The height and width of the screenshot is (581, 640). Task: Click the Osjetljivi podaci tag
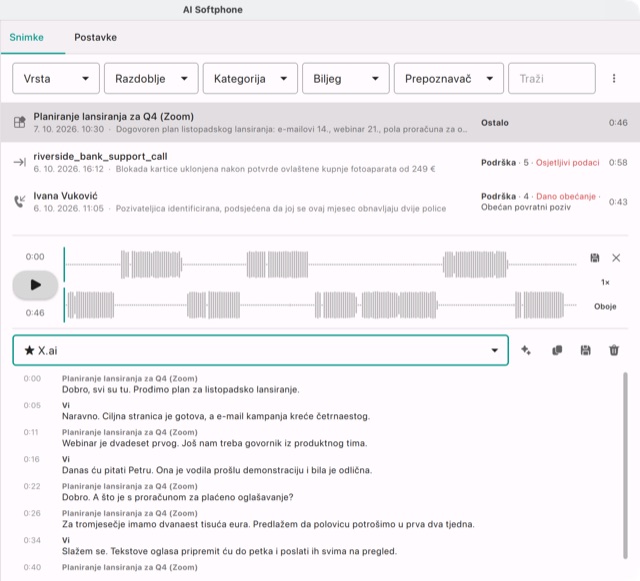[567, 163]
